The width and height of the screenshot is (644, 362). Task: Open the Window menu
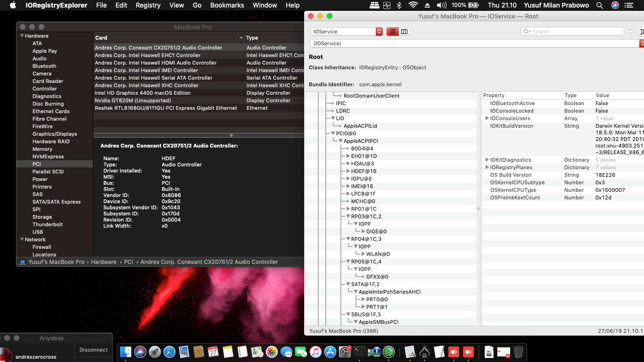(265, 5)
